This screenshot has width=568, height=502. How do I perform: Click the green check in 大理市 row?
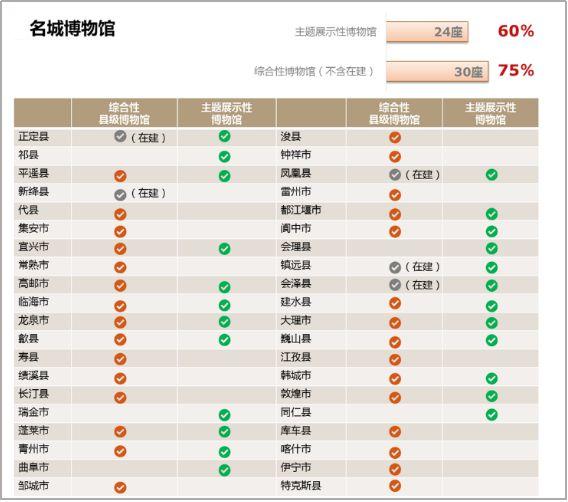[492, 323]
